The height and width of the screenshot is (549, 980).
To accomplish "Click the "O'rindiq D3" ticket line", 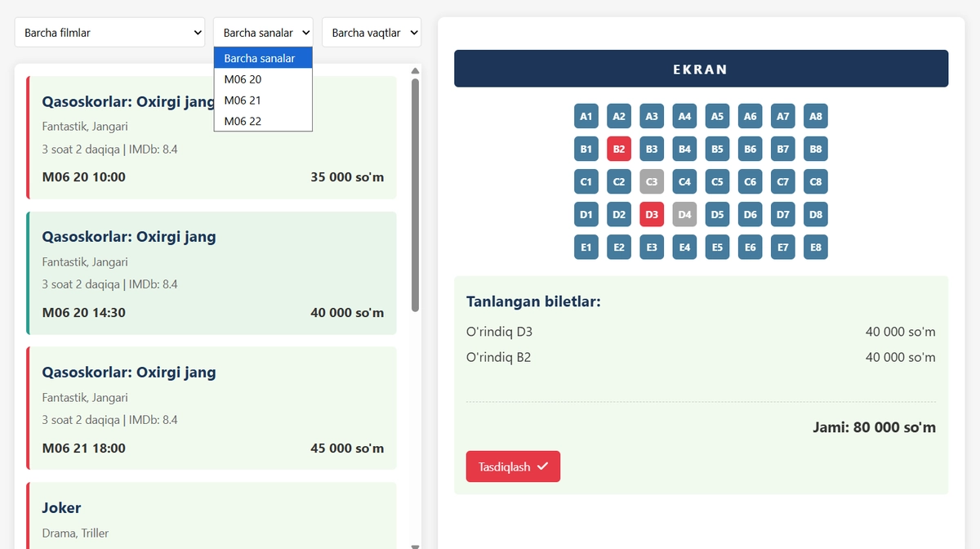I will [x=701, y=332].
